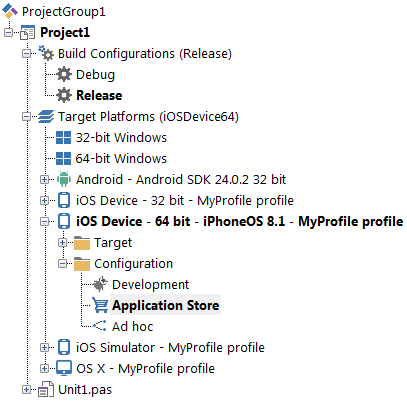Expand the Target folder node
The width and height of the screenshot is (407, 401).
62,242
